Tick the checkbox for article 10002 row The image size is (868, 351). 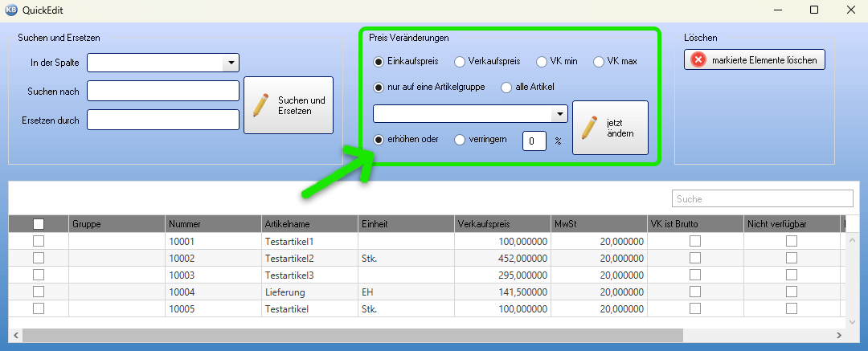(38, 258)
